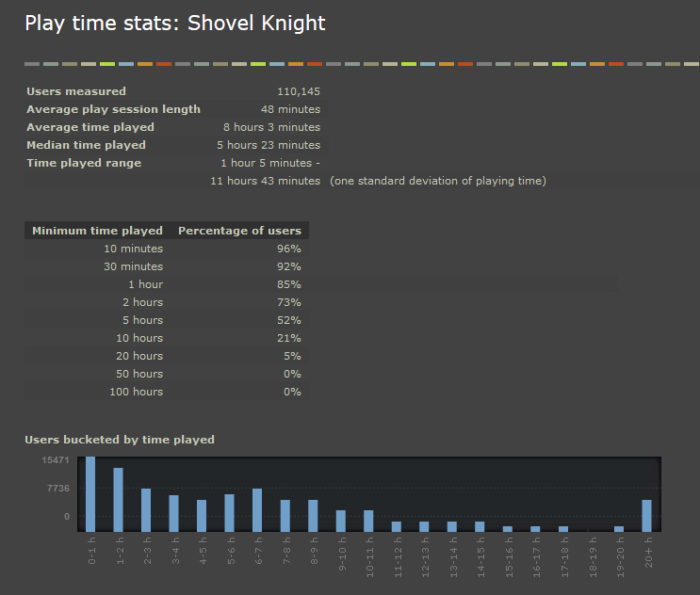Image resolution: width=700 pixels, height=595 pixels.
Task: Click the "Minimum time played" column header
Action: click(x=97, y=231)
